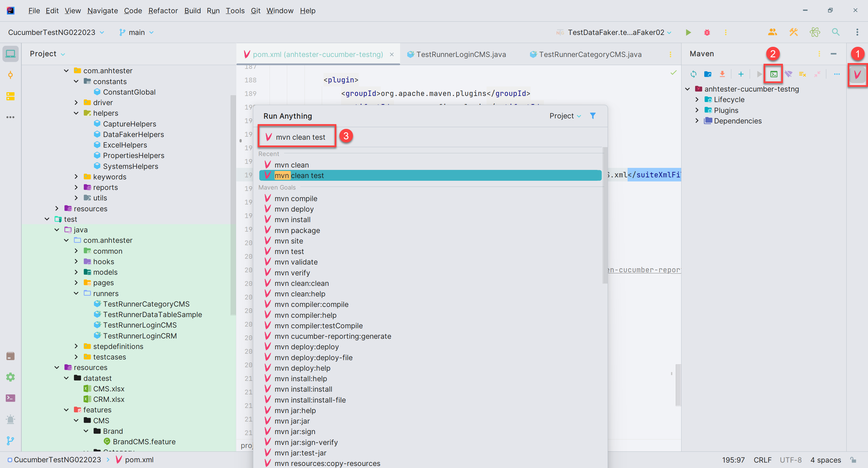This screenshot has width=868, height=468.
Task: Click the Commit tool window icon
Action: tap(11, 75)
